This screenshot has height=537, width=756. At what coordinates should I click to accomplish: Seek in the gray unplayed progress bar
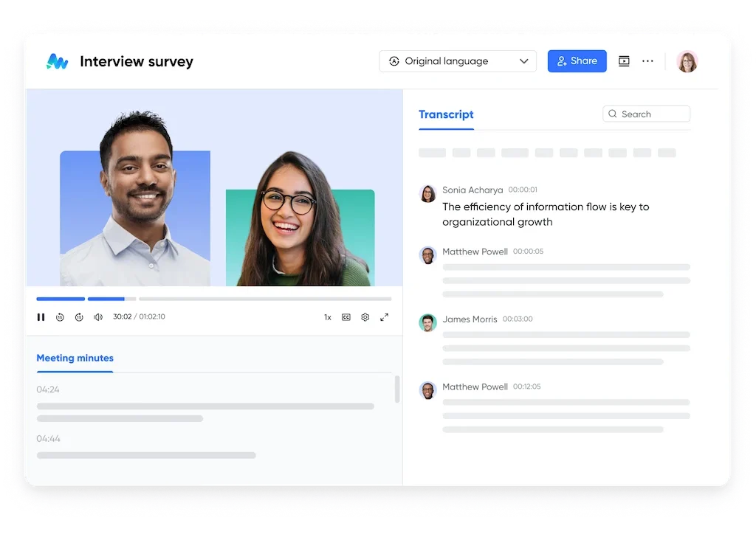265,299
